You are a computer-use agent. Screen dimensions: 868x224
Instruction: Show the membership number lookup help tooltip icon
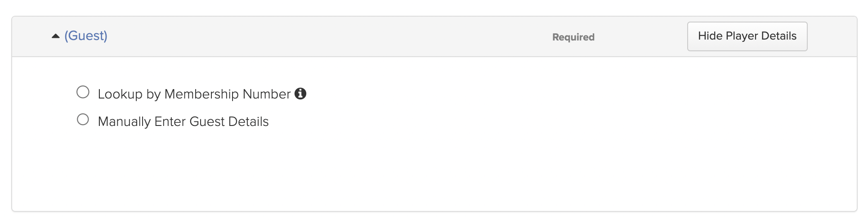[300, 94]
